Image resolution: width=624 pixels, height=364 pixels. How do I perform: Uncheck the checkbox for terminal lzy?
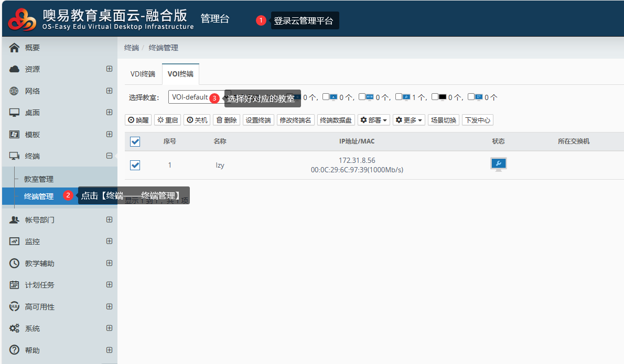135,165
